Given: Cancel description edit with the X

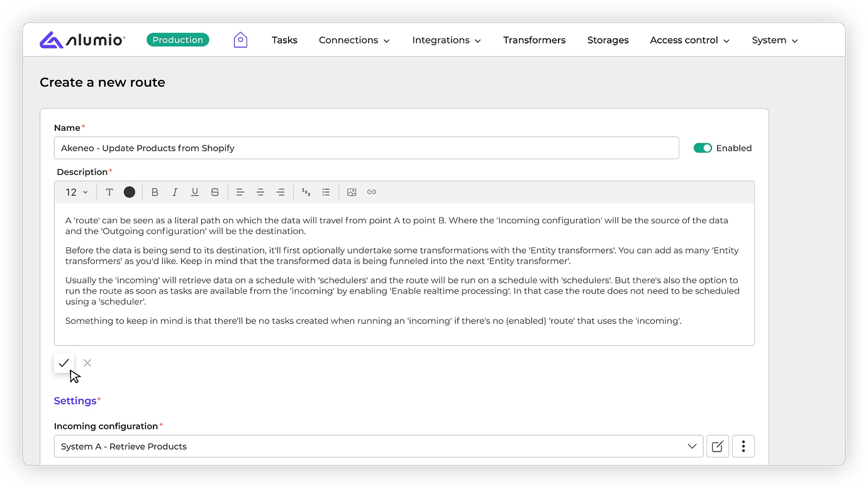Looking at the screenshot, I should [87, 363].
